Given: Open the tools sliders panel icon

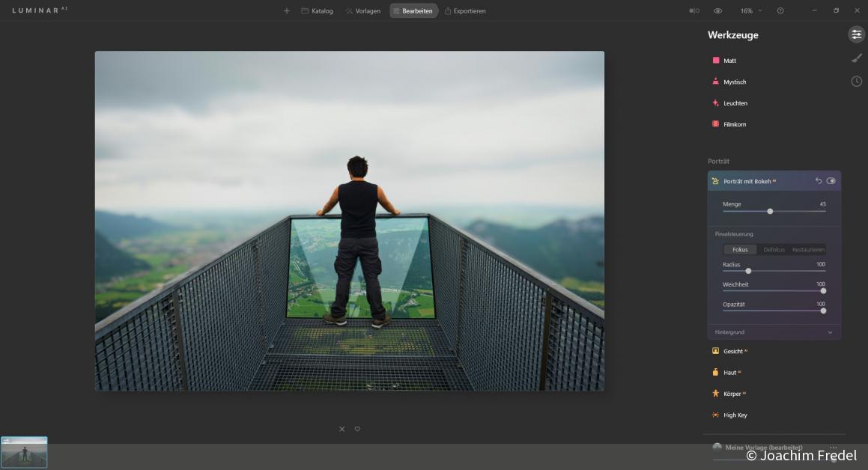Looking at the screenshot, I should pyautogui.click(x=856, y=34).
